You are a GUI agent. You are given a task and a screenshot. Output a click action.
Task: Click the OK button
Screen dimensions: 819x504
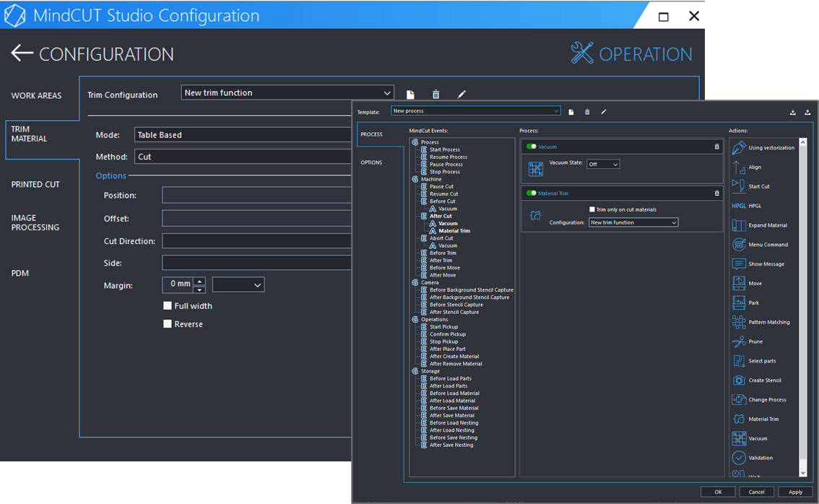(718, 492)
